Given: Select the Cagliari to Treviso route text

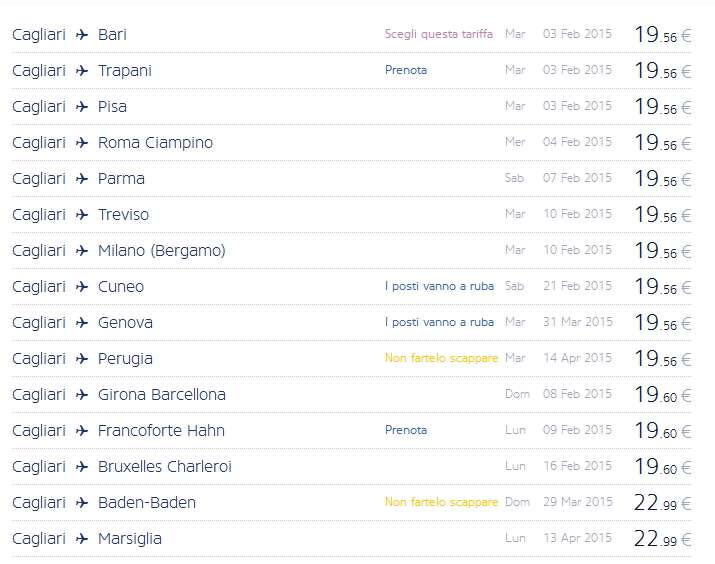Looking at the screenshot, I should pyautogui.click(x=80, y=215).
